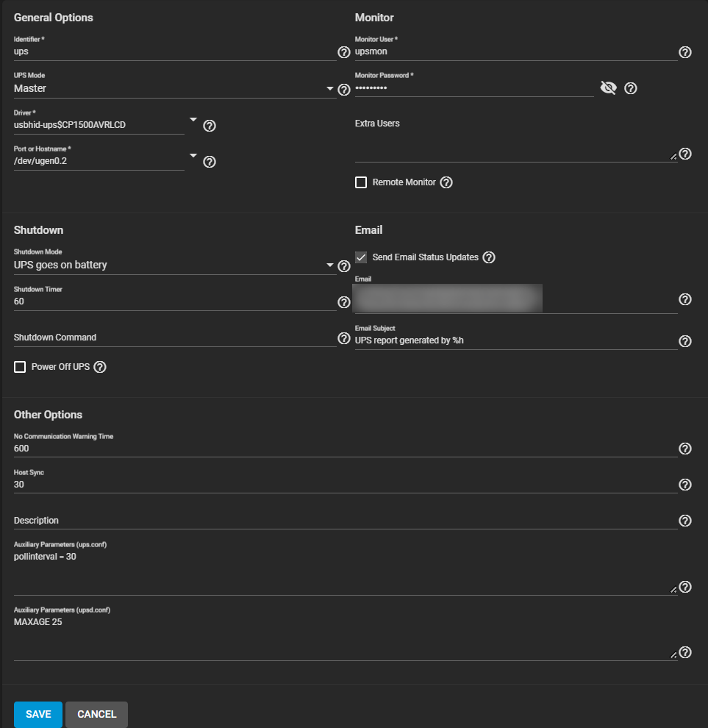This screenshot has height=728, width=708.
Task: Expand the Shutdown Mode dropdown
Action: pos(331,265)
